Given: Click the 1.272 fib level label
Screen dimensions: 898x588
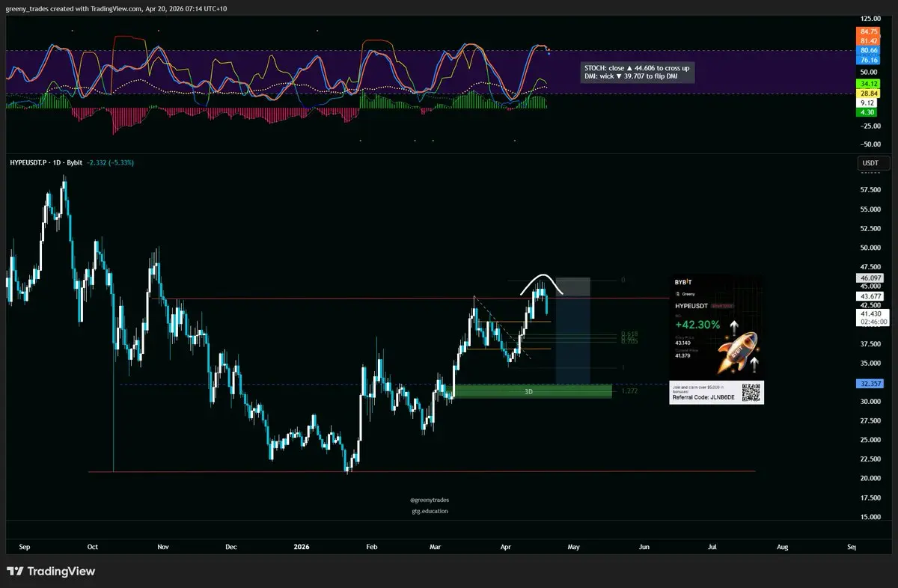Looking at the screenshot, I should point(629,391).
